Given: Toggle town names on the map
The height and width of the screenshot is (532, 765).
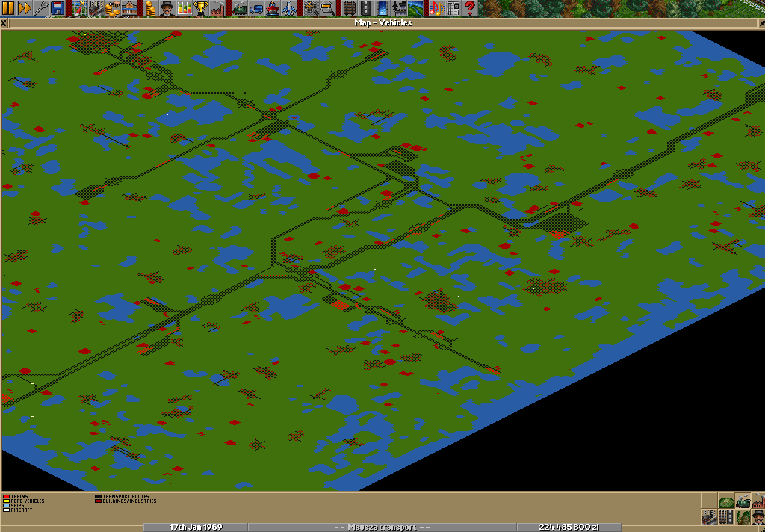Looking at the screenshot, I should point(710,517).
